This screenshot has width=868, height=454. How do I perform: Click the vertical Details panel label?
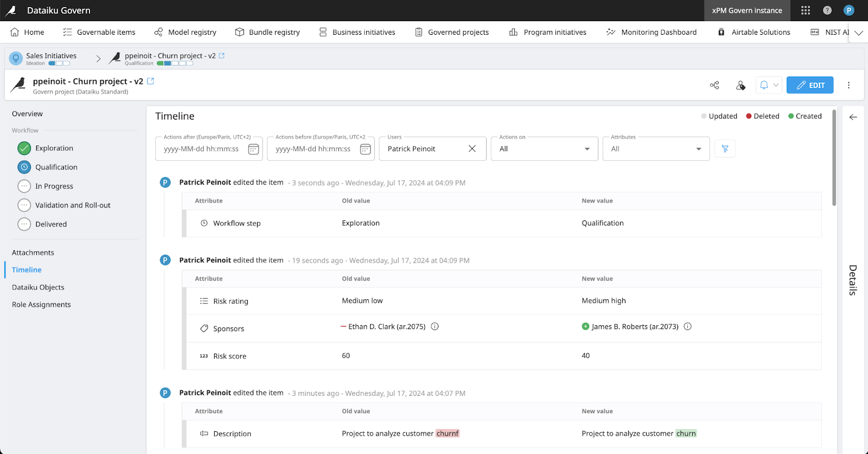point(853,280)
